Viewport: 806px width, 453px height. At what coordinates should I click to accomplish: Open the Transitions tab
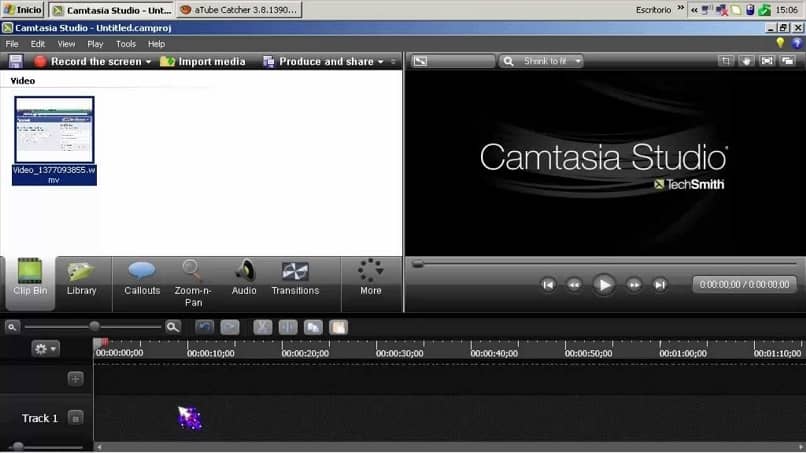click(x=295, y=278)
